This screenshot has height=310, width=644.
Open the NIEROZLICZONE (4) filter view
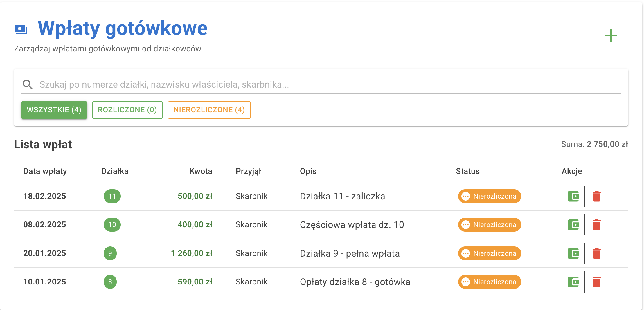pos(209,110)
